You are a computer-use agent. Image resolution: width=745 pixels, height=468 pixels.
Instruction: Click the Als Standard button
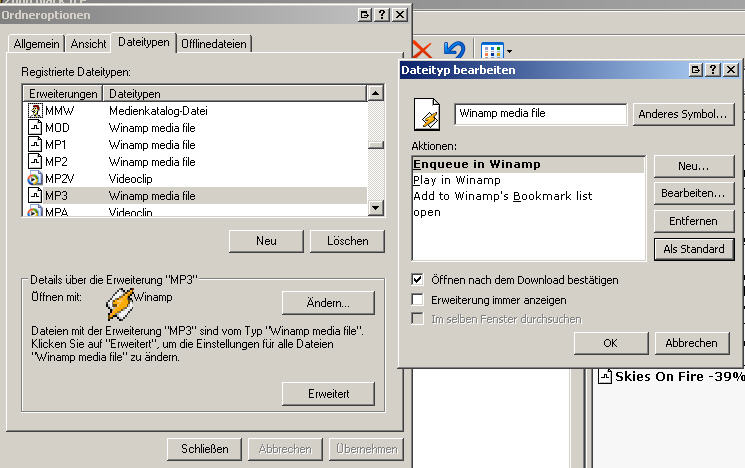point(694,248)
